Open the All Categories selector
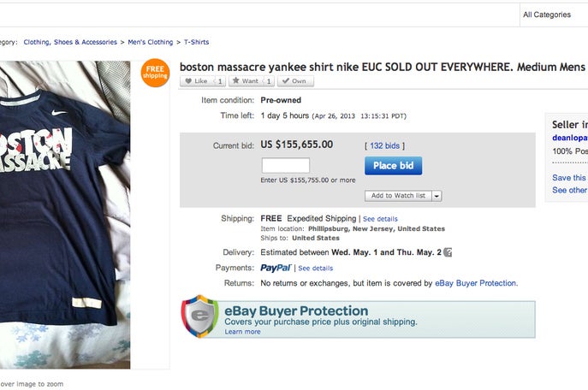Screen dimensions: 588x390 tap(547, 15)
